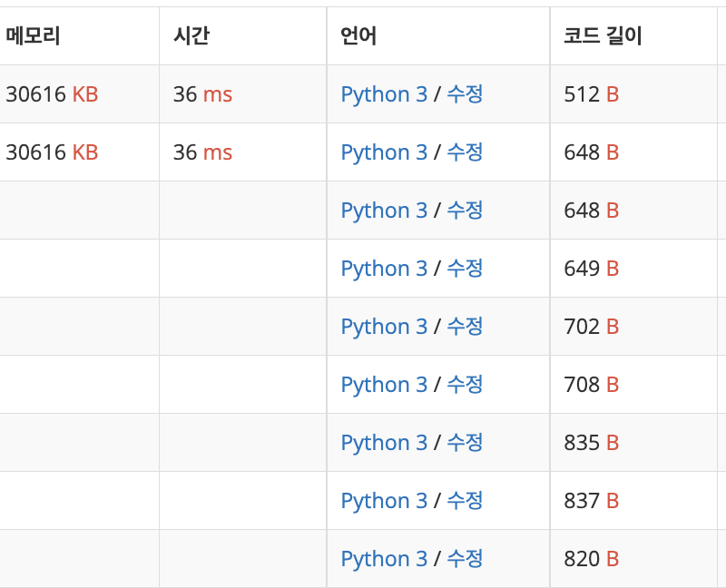Click 수정 link in the 702 B row
Screen dimensions: 726x588
tap(465, 327)
